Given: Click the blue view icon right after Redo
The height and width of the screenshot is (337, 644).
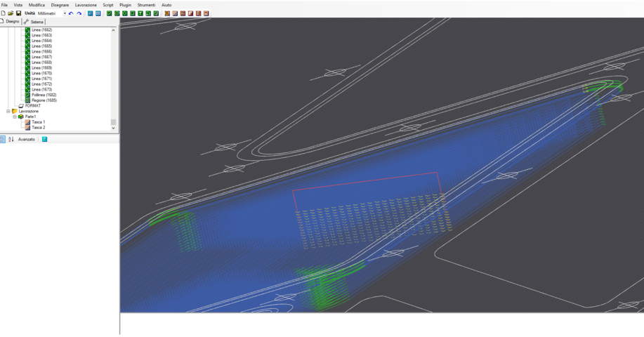Looking at the screenshot, I should tap(91, 13).
